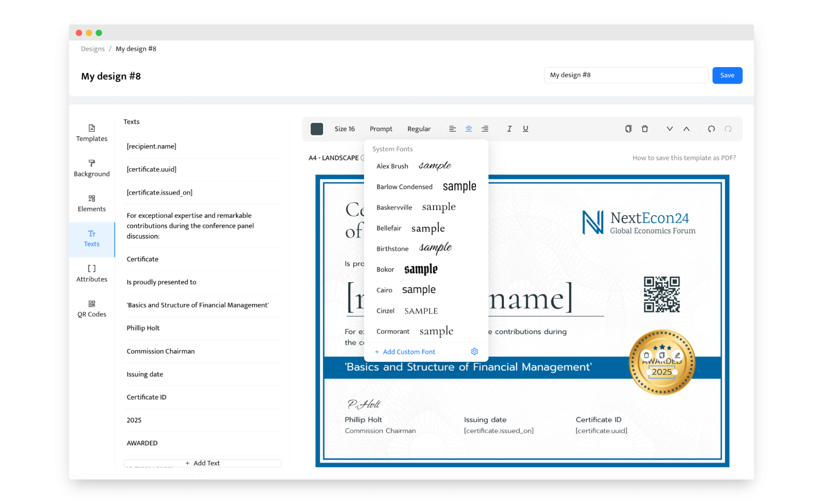Move selected layer down
The width and height of the screenshot is (823, 504).
coord(670,129)
